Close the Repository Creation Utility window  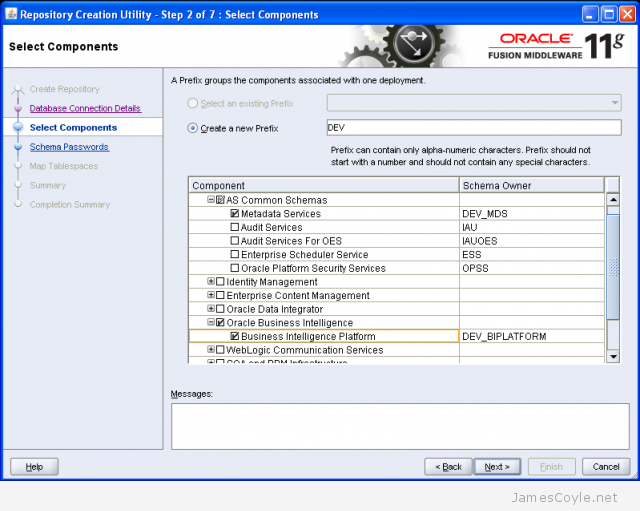[627, 14]
